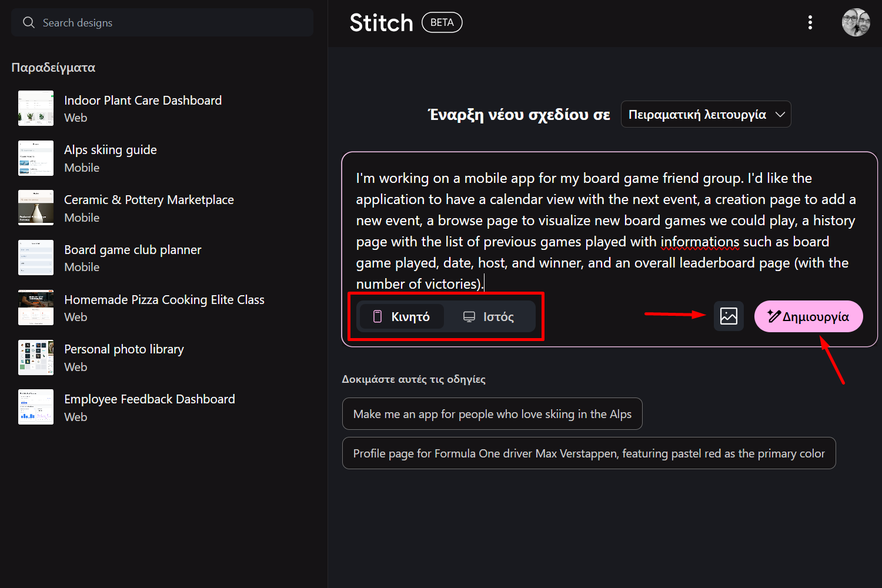Select Ceramic & Pottery Marketplace title text
Image resolution: width=882 pixels, height=588 pixels.
coord(149,200)
